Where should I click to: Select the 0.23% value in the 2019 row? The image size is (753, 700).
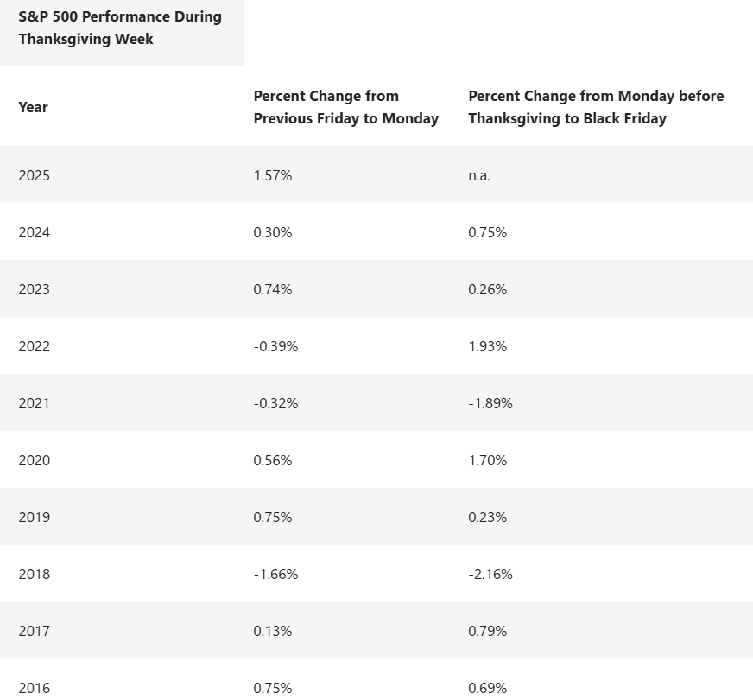488,517
